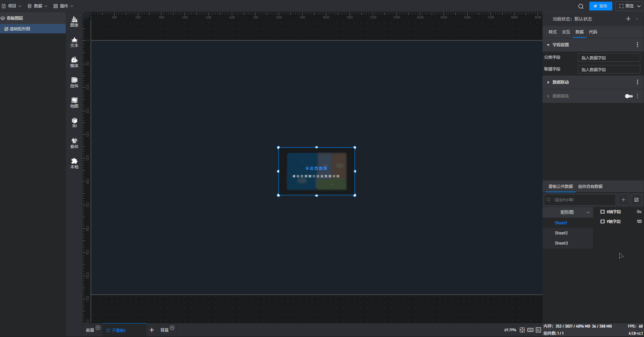The width and height of the screenshot is (644, 337).
Task: Click the 发布 publish button
Action: (601, 6)
